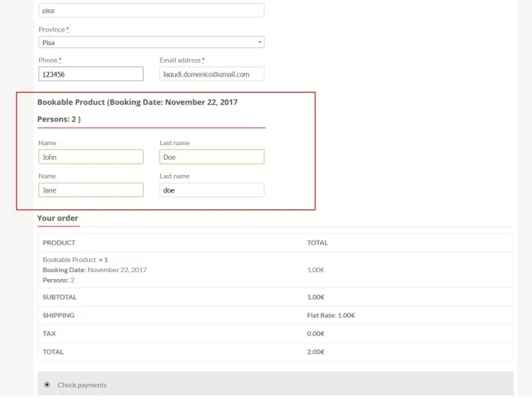Click "Bookable Product × 1" in order table
Image resolution: width=532 pixels, height=409 pixels.
pos(75,260)
